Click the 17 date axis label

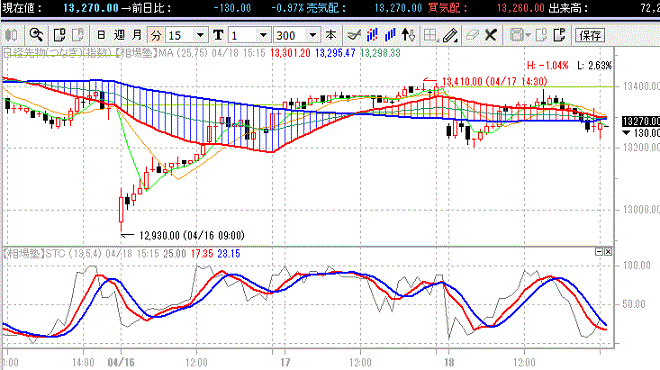coord(285,362)
